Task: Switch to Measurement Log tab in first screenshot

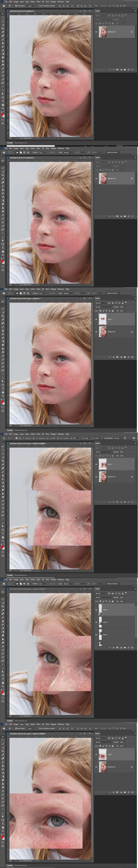Action: coord(21,143)
